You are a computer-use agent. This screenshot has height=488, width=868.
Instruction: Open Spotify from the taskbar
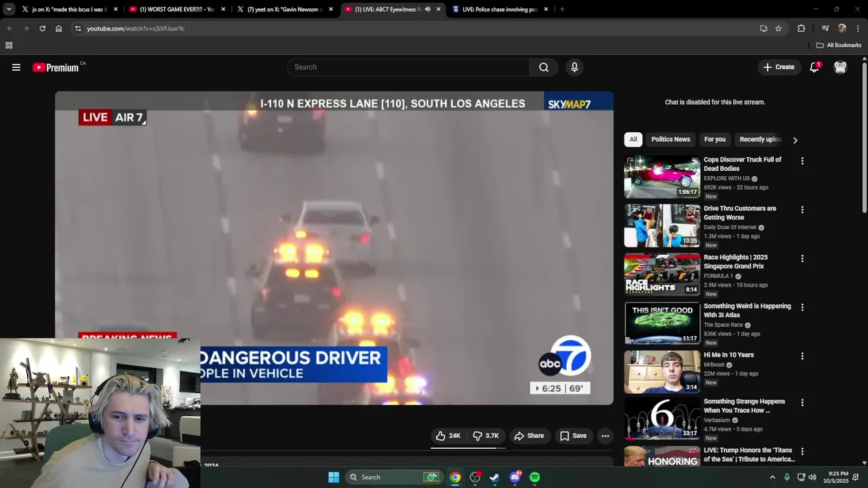(x=534, y=477)
